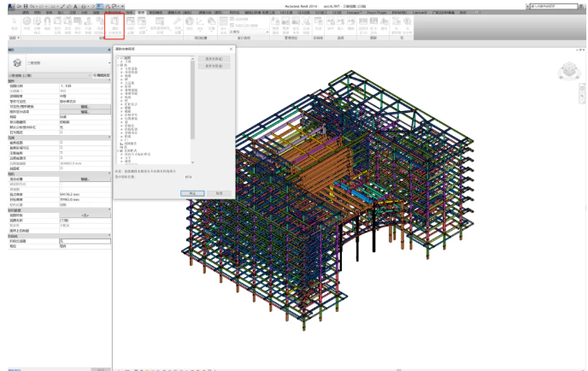Collapse the Families node in purge tree
The image size is (588, 371).
(x=118, y=65)
